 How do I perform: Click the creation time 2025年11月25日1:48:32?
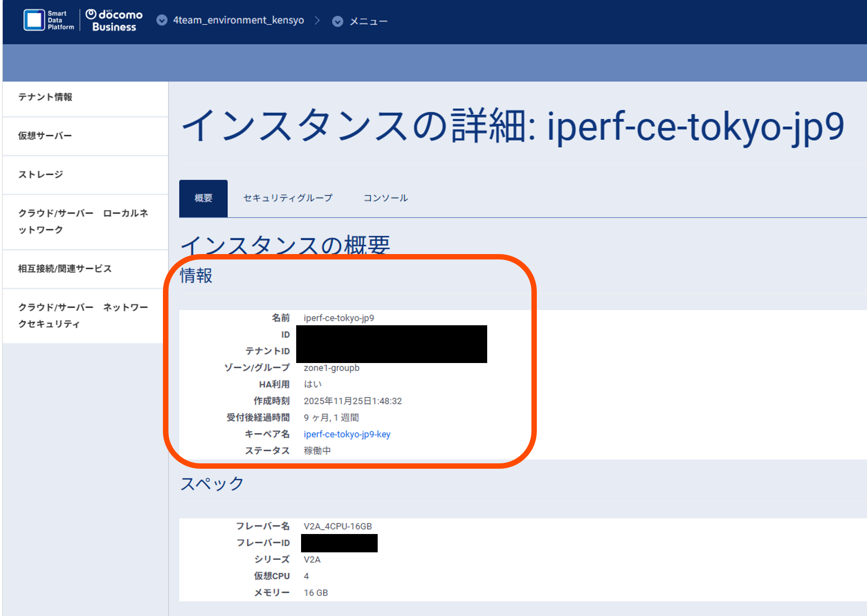click(353, 401)
